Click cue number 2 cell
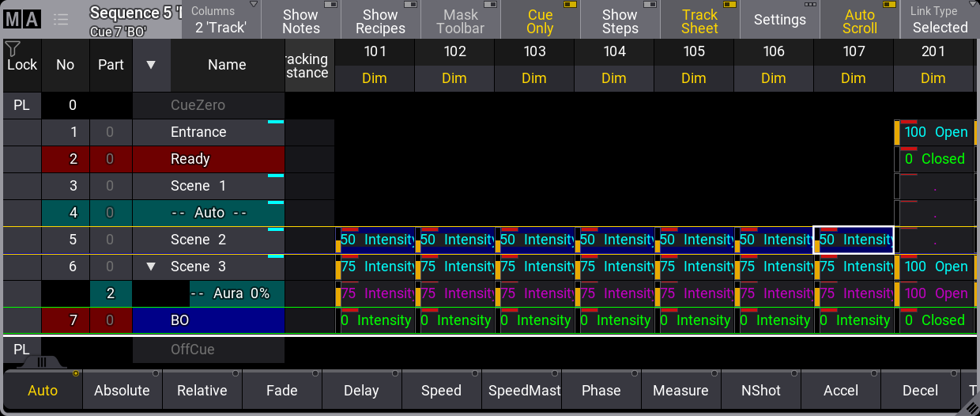Viewport: 980px width, 416px height. point(65,159)
